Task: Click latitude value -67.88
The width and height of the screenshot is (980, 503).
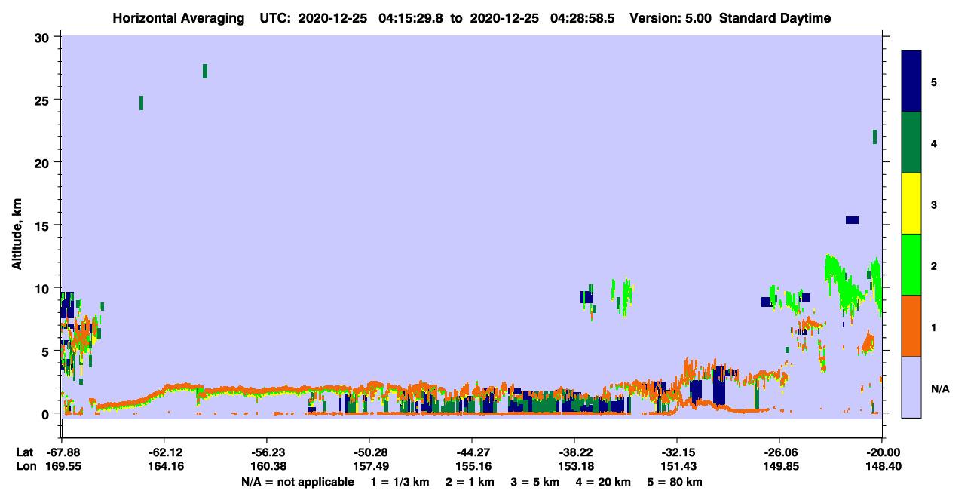Action: click(x=64, y=452)
